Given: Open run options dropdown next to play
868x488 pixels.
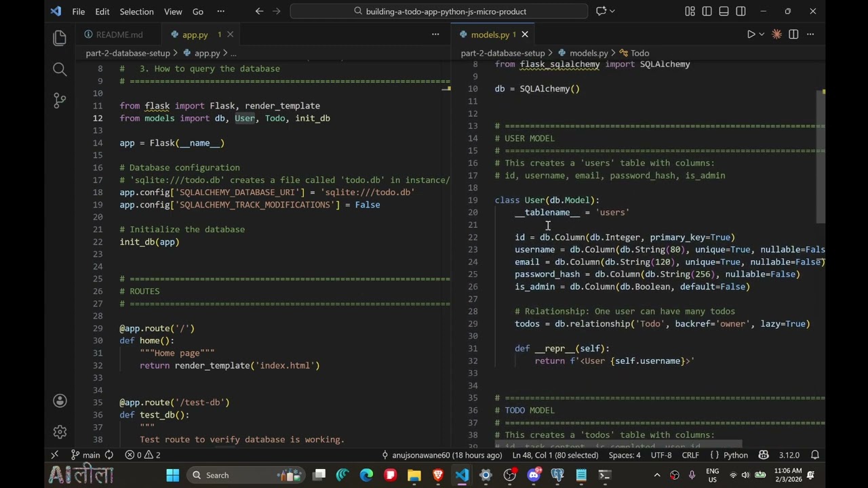Looking at the screenshot, I should [x=762, y=35].
